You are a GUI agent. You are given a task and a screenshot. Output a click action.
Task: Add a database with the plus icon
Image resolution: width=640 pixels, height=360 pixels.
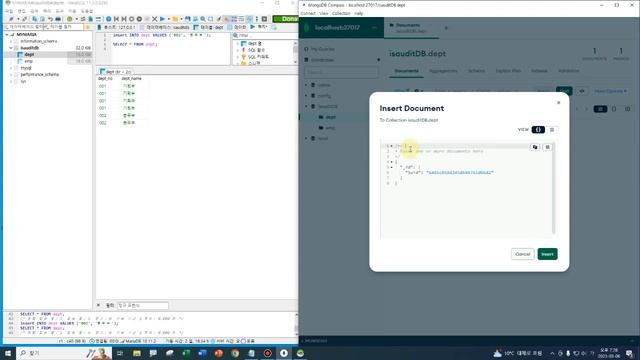click(x=378, y=60)
